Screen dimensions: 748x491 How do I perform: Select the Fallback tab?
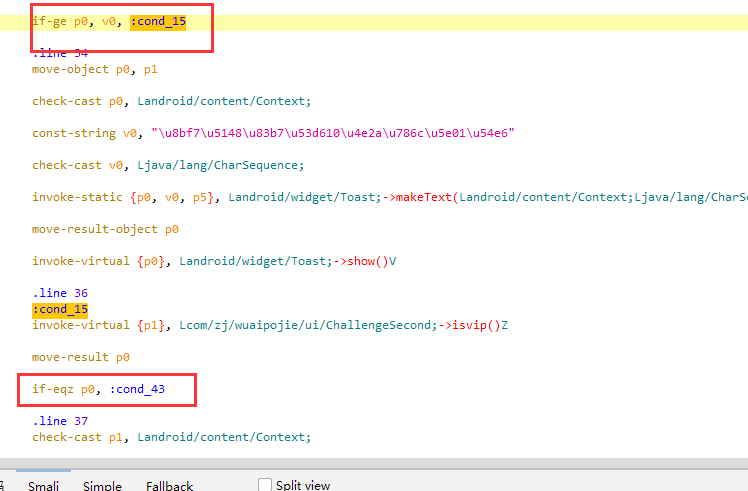coord(169,486)
